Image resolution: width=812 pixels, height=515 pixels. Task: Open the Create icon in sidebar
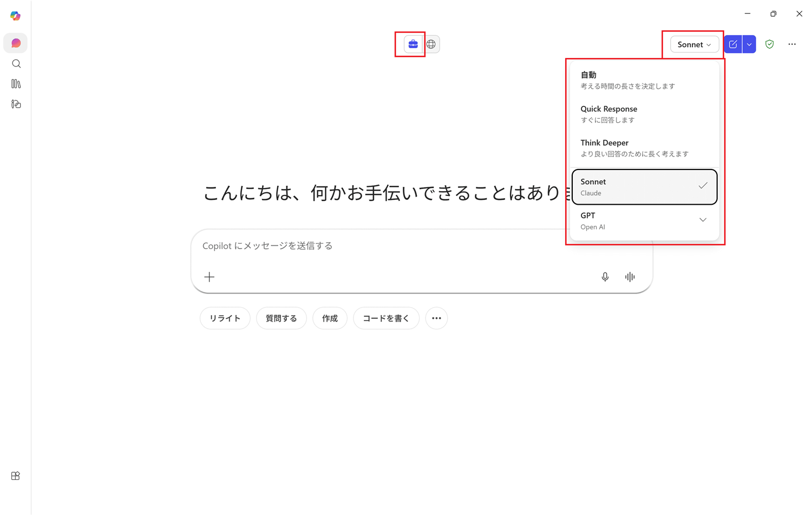coord(16,104)
